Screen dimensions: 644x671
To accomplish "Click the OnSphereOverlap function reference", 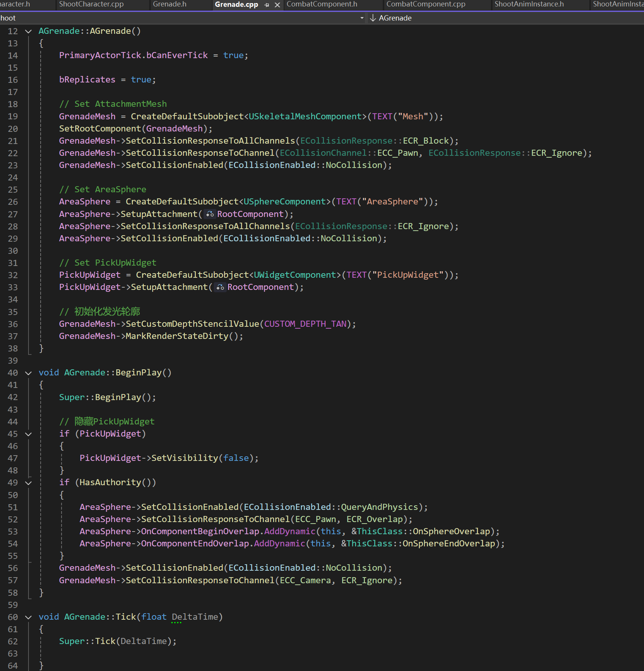I will click(x=451, y=531).
